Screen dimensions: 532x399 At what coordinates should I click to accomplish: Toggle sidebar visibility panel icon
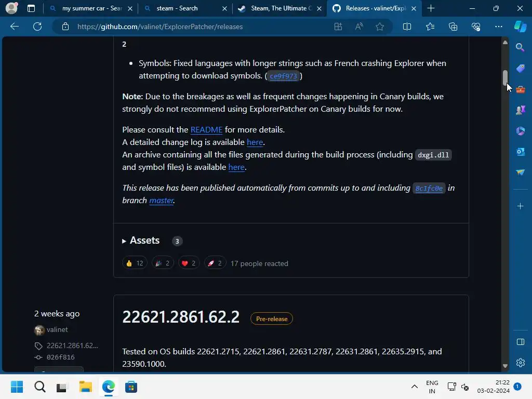pyautogui.click(x=520, y=342)
